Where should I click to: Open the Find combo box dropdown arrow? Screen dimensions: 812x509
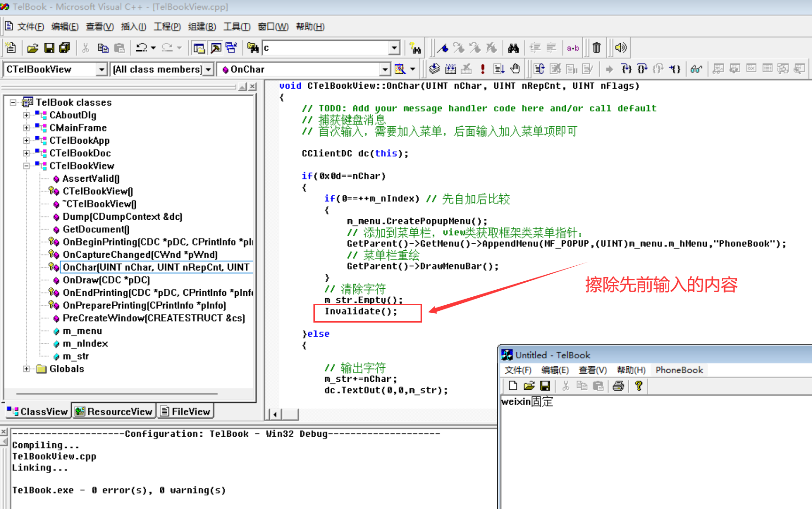pos(394,47)
